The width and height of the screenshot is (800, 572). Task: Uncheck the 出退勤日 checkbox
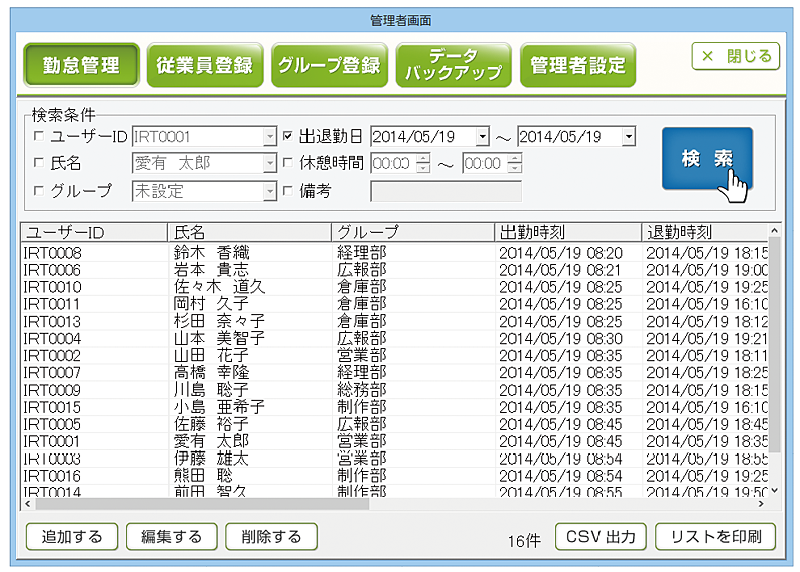[x=288, y=136]
